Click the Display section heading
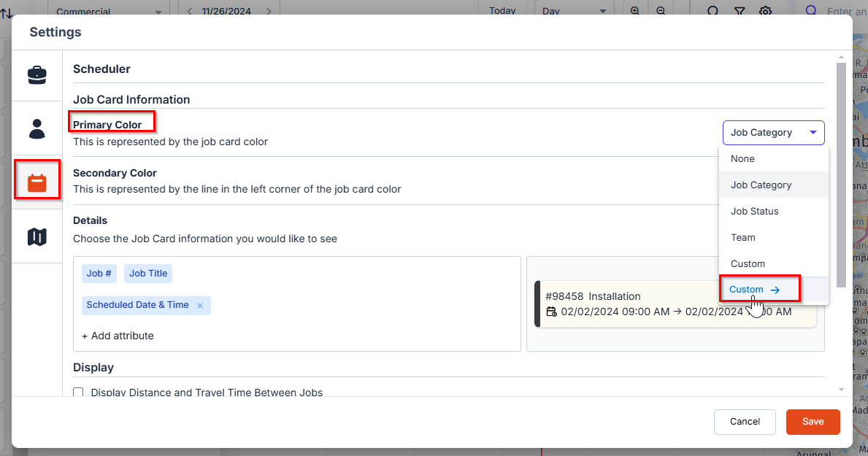The image size is (868, 456). (93, 368)
